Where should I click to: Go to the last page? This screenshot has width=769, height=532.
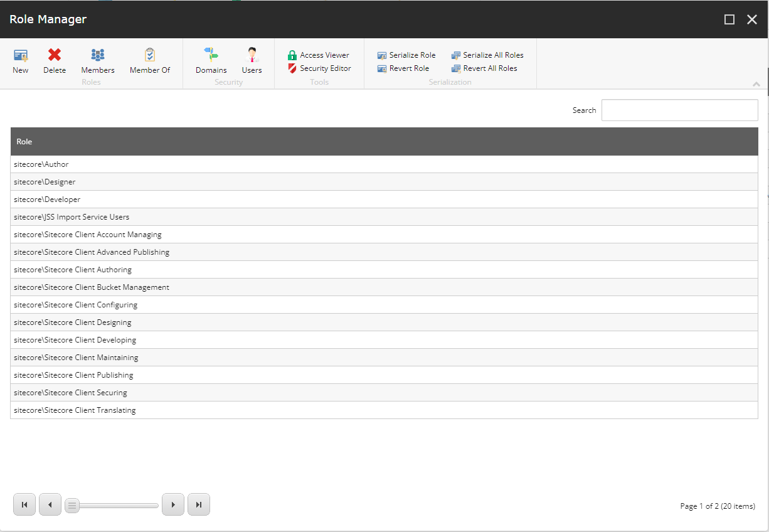click(x=199, y=504)
